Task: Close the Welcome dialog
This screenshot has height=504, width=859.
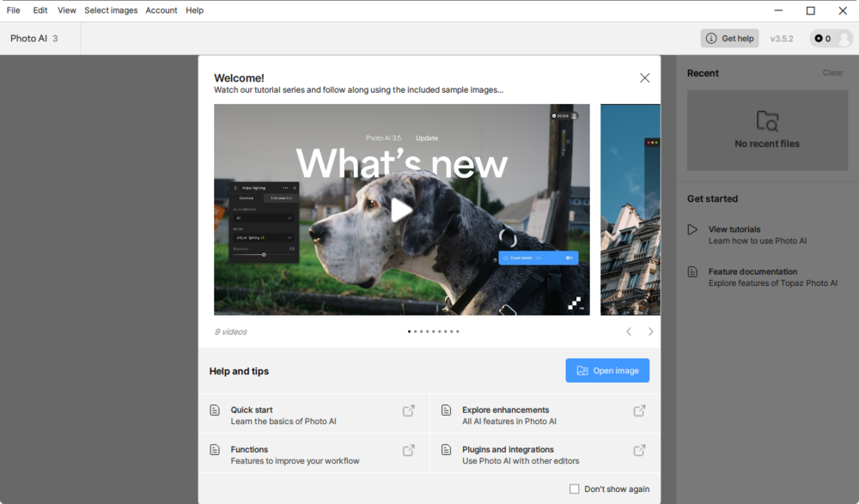Action: [644, 78]
